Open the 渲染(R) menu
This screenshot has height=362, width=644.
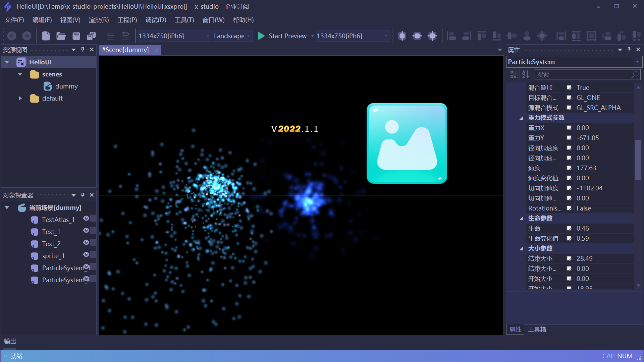[x=99, y=20]
